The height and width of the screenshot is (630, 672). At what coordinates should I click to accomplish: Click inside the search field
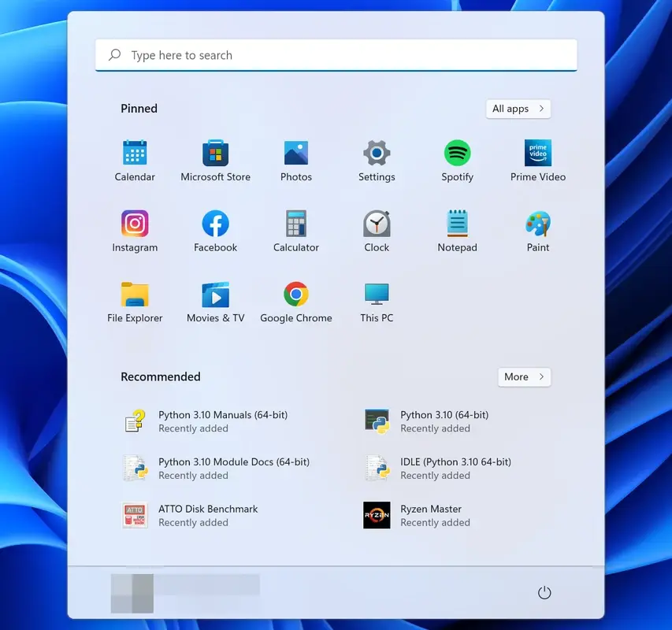coord(336,54)
